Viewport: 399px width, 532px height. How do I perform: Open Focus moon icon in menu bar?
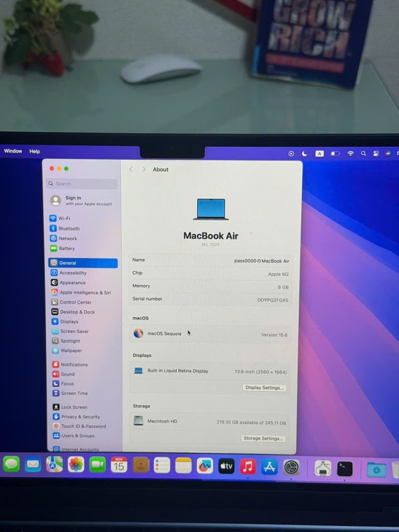[x=305, y=154]
